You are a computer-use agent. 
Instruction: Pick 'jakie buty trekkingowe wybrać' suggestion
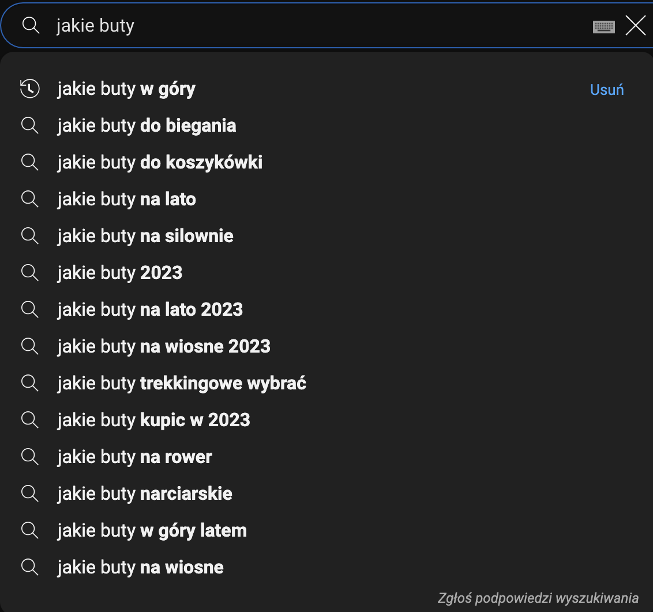182,384
